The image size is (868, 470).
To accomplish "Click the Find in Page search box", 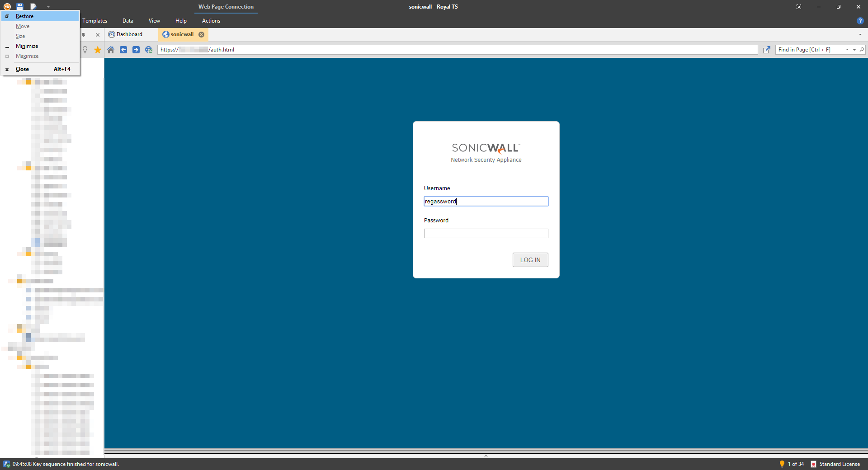I will pos(809,50).
